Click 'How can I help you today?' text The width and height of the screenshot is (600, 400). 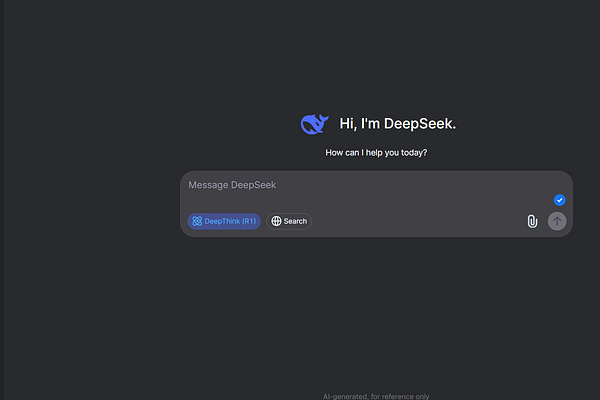(376, 153)
